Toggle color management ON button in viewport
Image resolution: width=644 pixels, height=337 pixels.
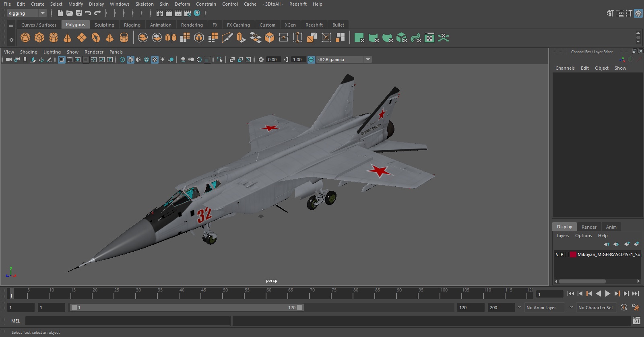(311, 60)
